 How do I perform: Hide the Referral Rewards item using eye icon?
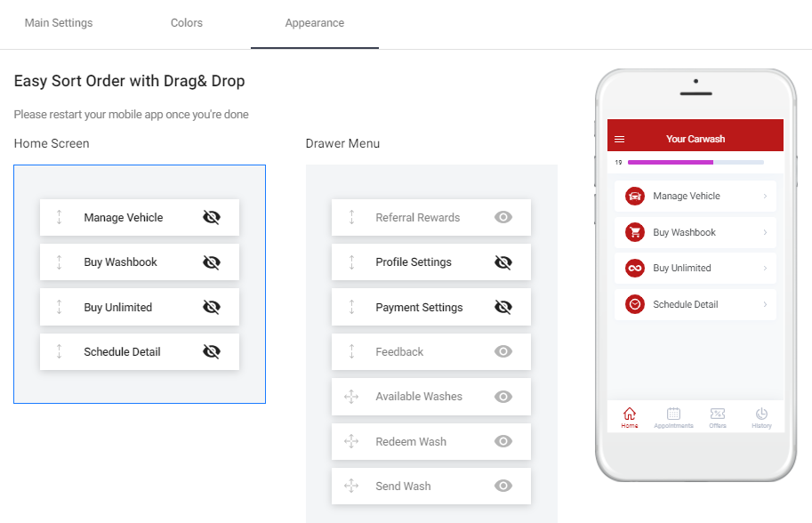503,217
